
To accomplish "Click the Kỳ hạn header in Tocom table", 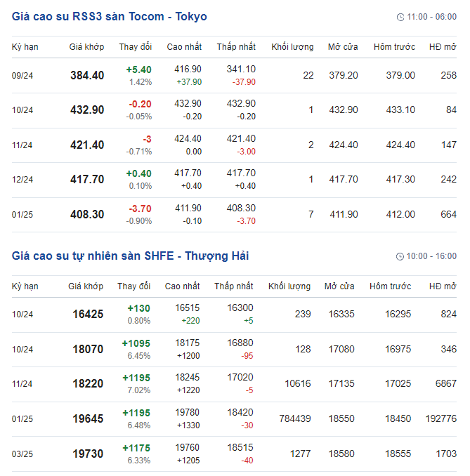I will coord(25,47).
